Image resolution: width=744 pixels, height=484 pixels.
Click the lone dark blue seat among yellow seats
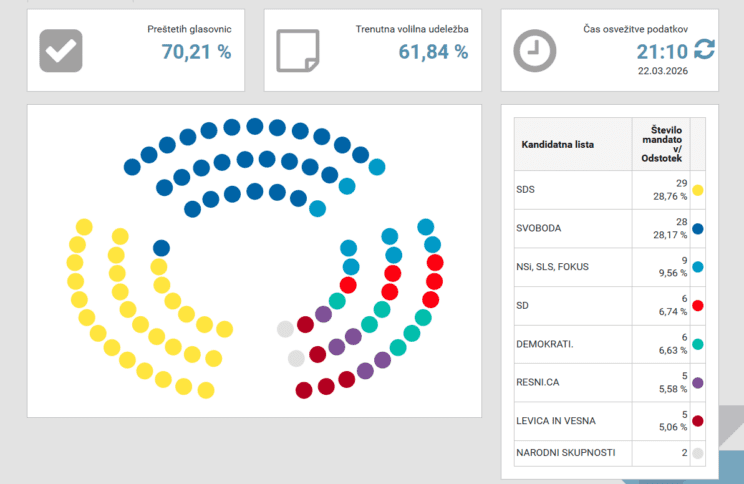tap(161, 248)
